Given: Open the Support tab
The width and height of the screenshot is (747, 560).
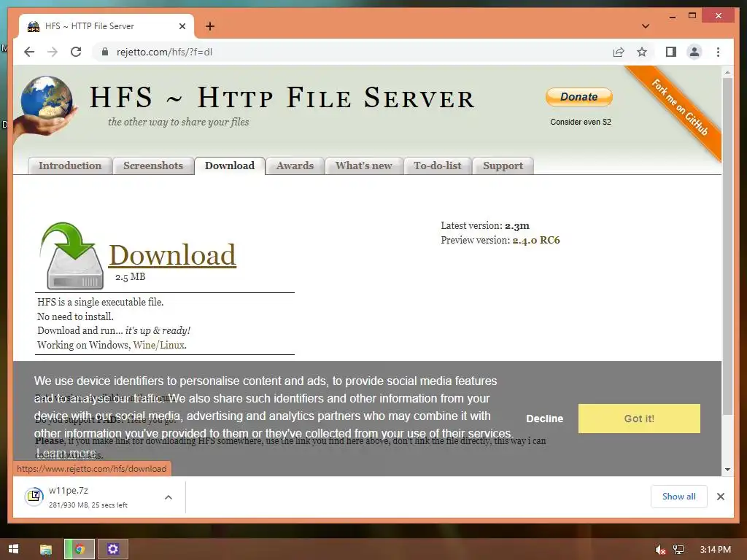Looking at the screenshot, I should coord(503,166).
